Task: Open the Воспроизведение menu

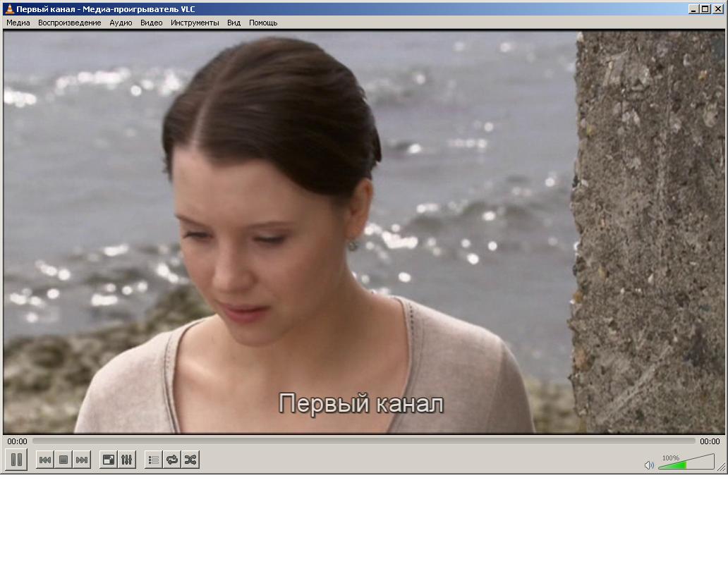Action: click(70, 23)
